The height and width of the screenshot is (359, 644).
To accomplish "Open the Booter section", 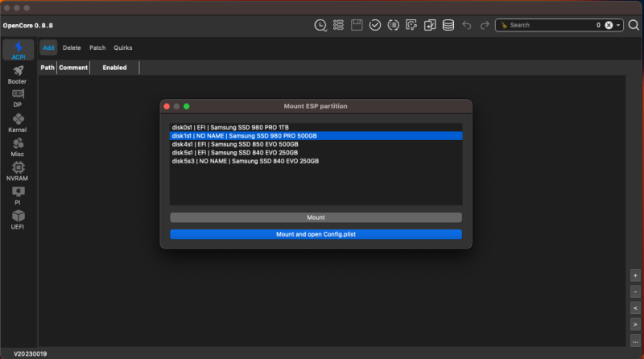I will [x=17, y=75].
